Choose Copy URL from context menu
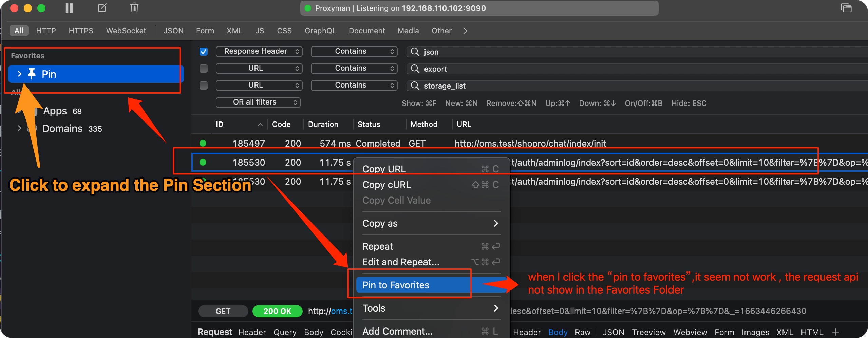Viewport: 868px width, 338px height. (431, 169)
